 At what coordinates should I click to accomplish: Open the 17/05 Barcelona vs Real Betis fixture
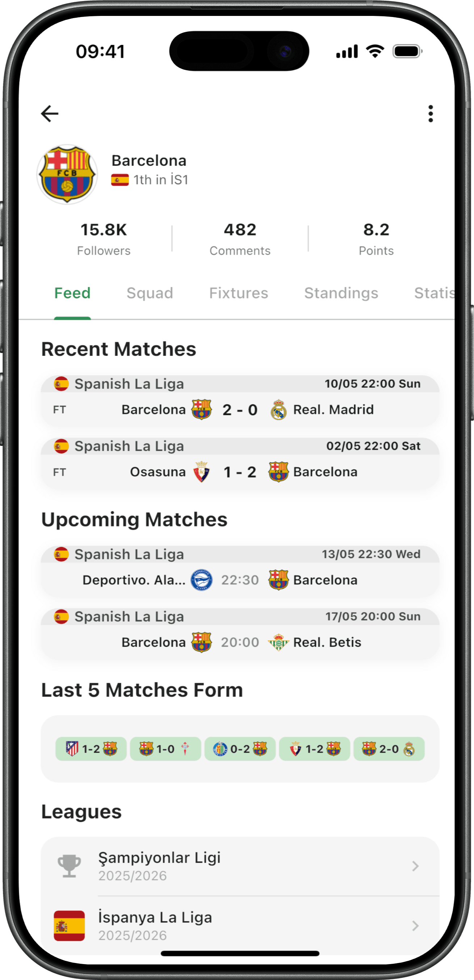pyautogui.click(x=240, y=634)
